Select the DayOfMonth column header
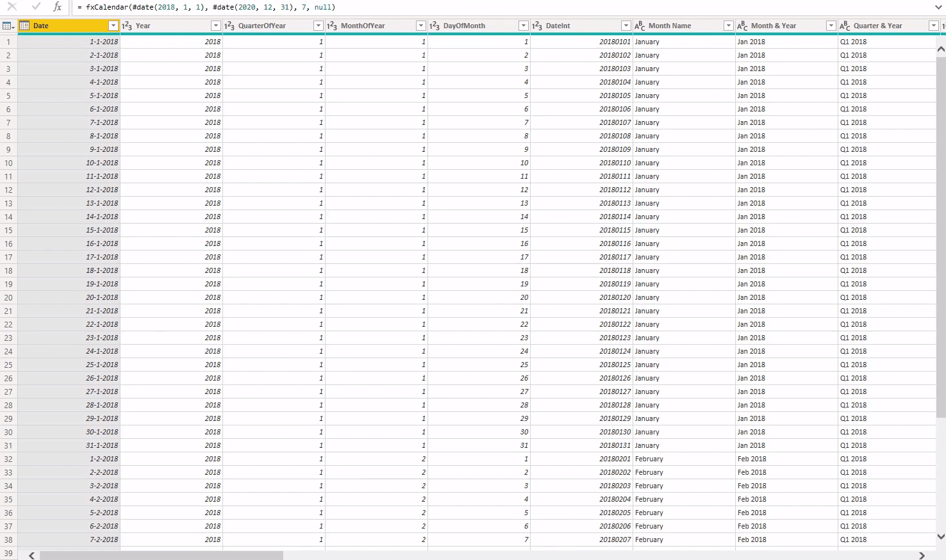 click(x=479, y=26)
